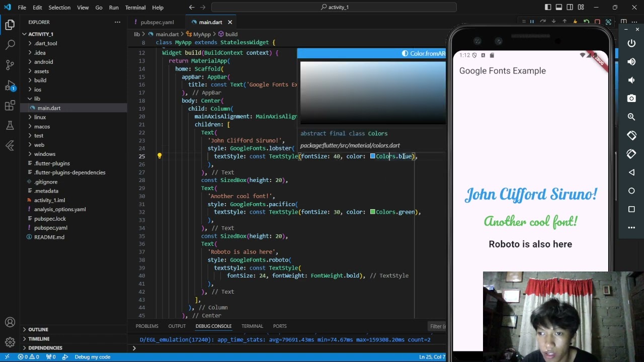Open the Extensions view
The width and height of the screenshot is (644, 362).
(10, 106)
